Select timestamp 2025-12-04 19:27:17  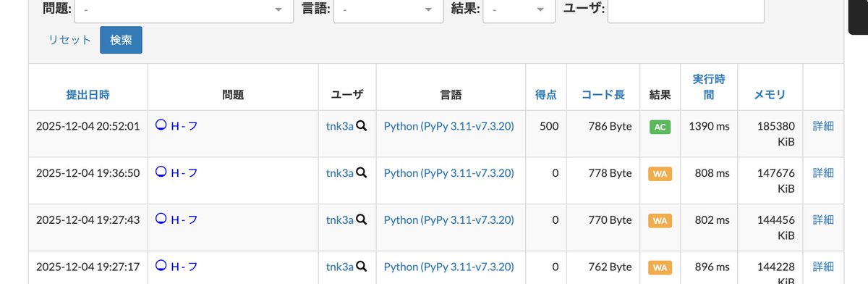click(x=88, y=267)
